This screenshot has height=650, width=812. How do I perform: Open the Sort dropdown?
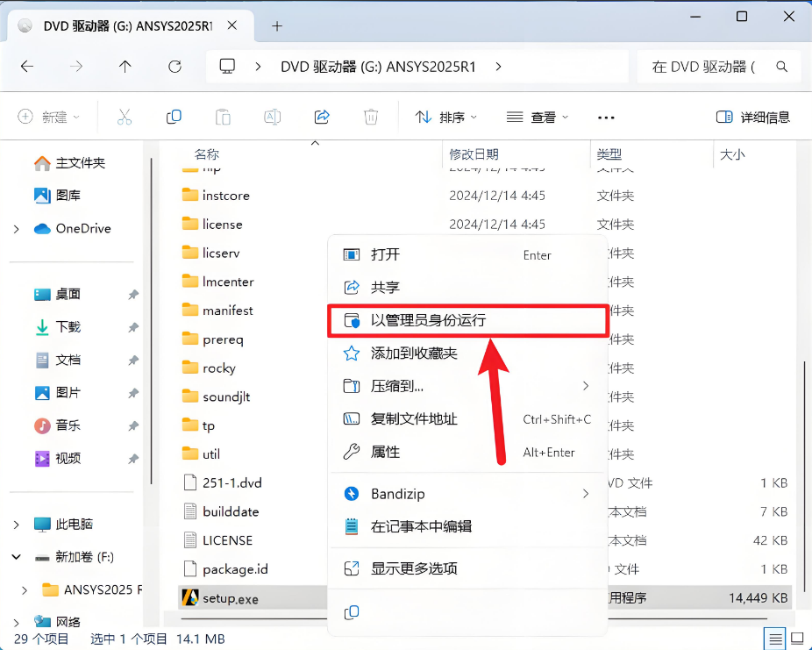click(445, 118)
